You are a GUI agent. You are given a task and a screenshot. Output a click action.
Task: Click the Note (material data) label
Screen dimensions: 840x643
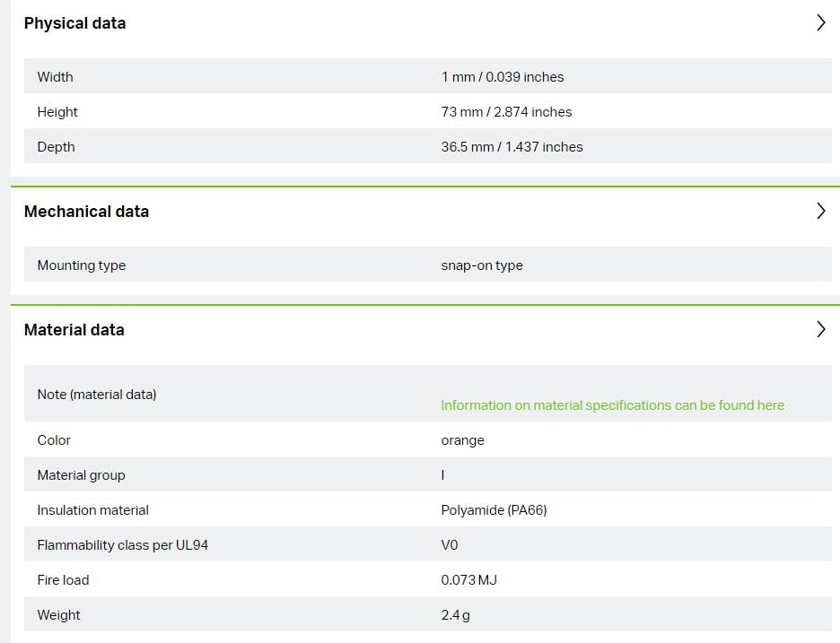tap(96, 395)
